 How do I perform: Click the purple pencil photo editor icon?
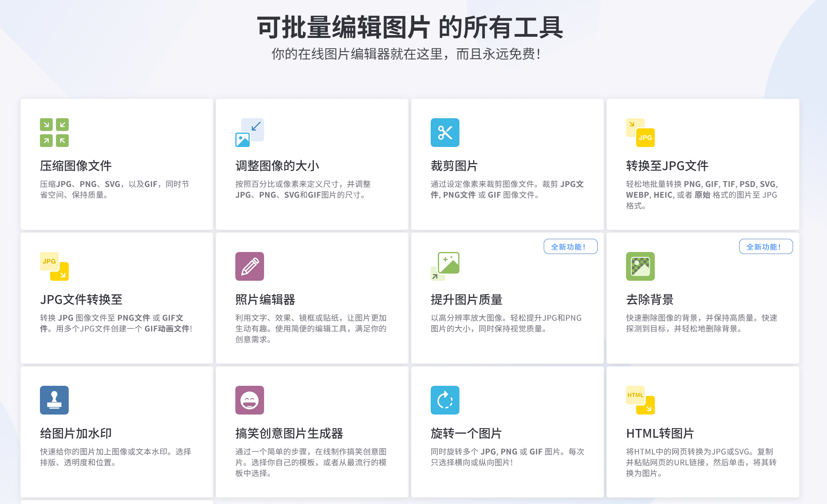pyautogui.click(x=250, y=266)
